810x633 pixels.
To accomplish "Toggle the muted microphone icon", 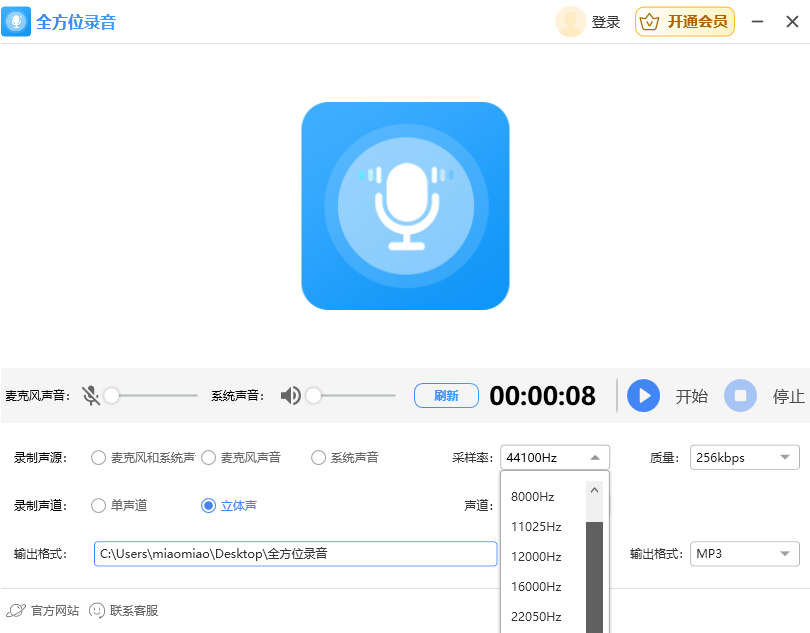I will pos(91,396).
